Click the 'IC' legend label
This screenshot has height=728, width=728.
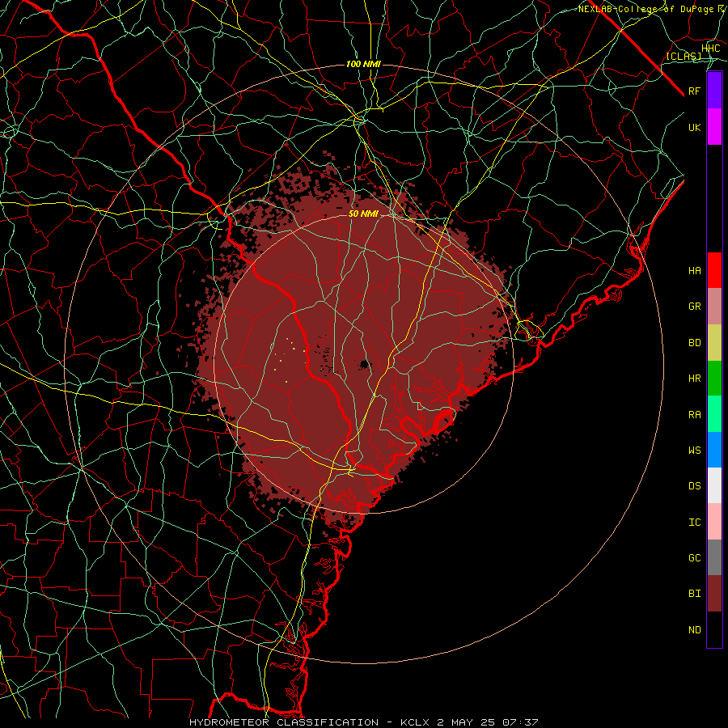pos(695,523)
